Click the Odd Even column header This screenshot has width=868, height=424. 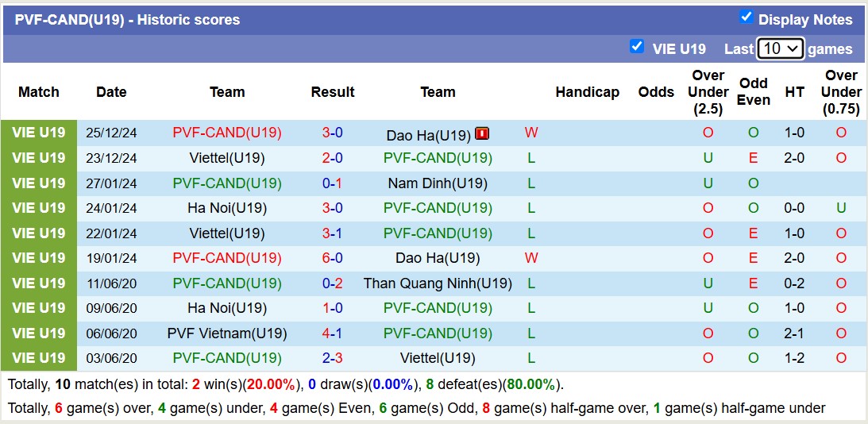(753, 92)
